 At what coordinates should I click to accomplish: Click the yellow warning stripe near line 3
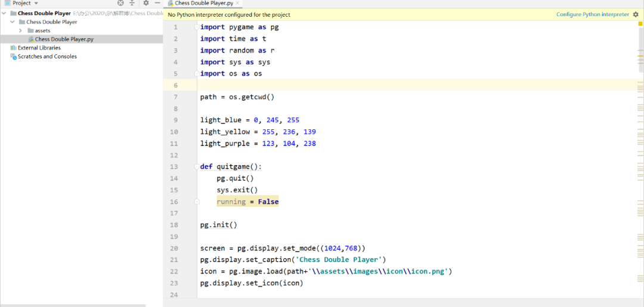pyautogui.click(x=640, y=55)
